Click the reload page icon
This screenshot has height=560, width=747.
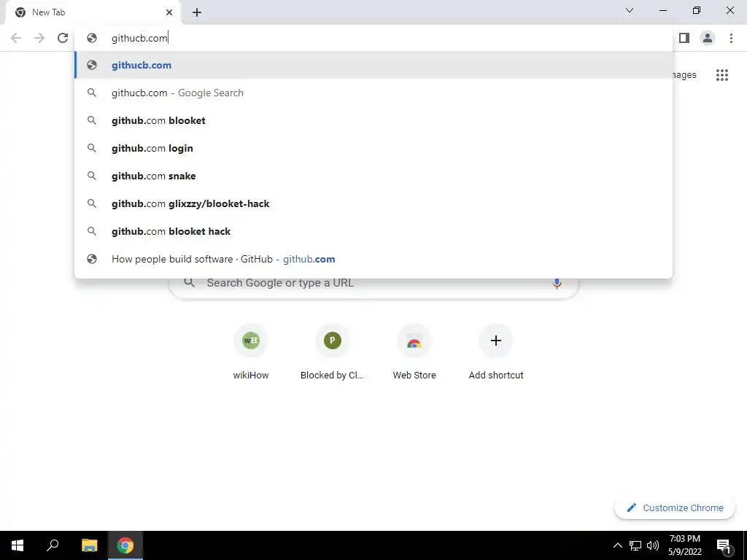coord(63,38)
